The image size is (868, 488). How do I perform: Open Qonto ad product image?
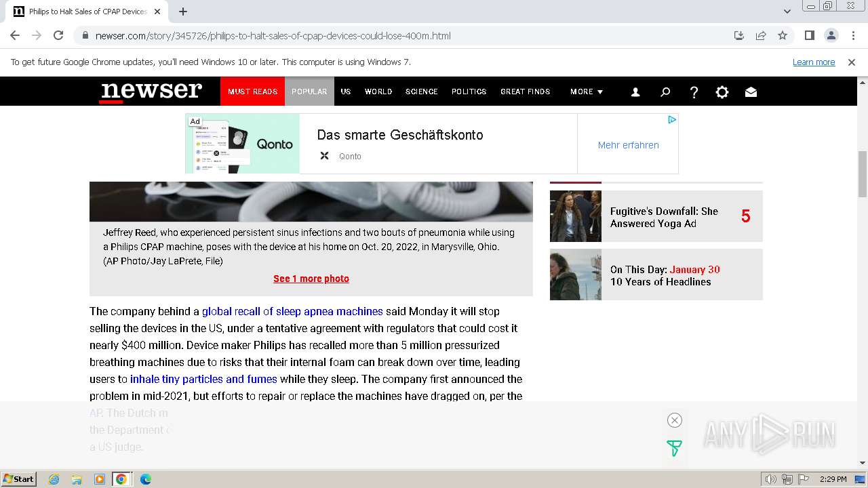coord(243,144)
